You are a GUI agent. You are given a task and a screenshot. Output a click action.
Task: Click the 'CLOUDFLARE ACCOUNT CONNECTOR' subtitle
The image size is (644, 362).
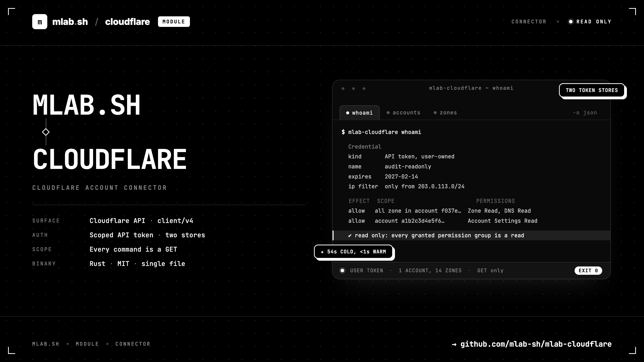click(100, 188)
